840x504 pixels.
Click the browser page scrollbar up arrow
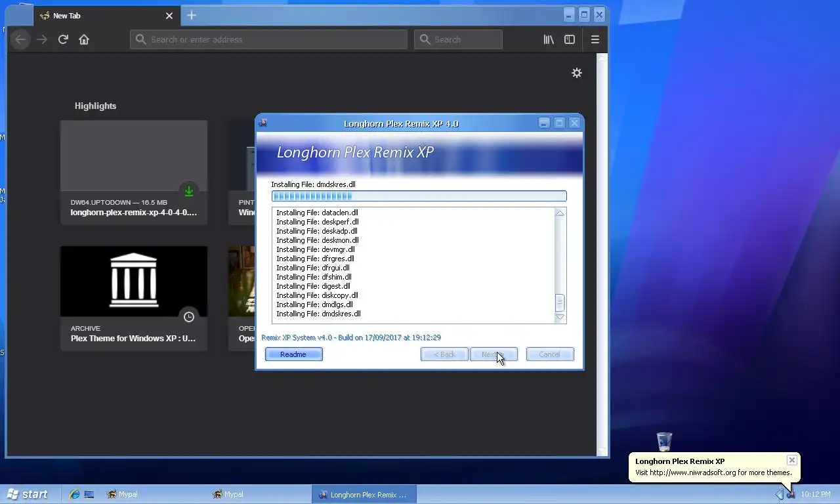coord(603,58)
